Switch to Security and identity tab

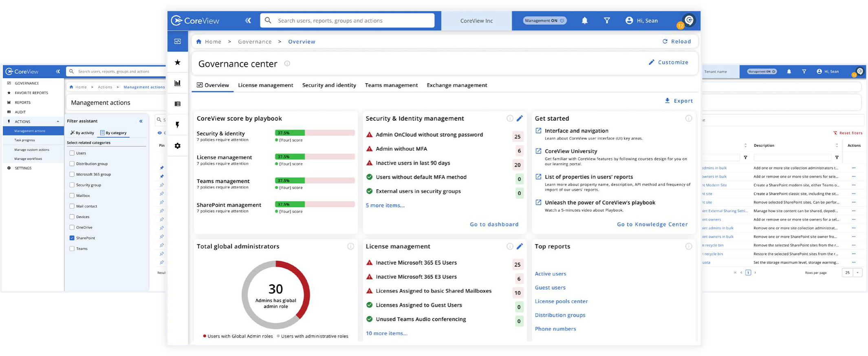point(329,85)
